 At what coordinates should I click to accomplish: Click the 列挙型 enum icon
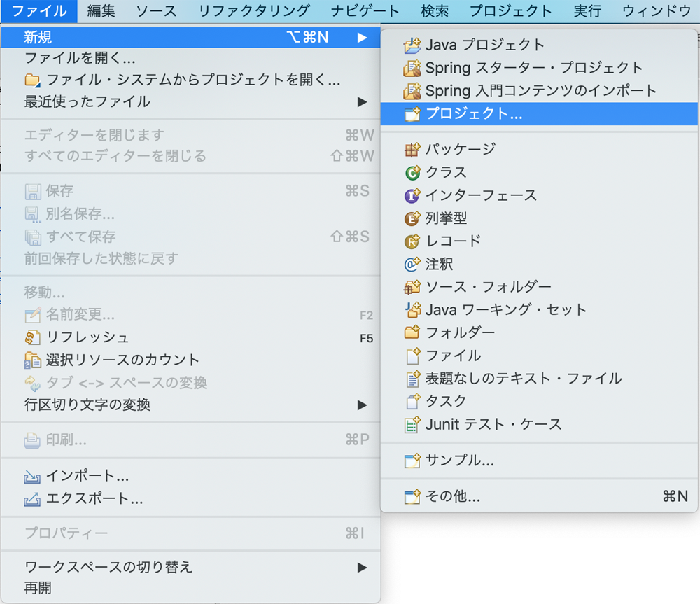[412, 218]
